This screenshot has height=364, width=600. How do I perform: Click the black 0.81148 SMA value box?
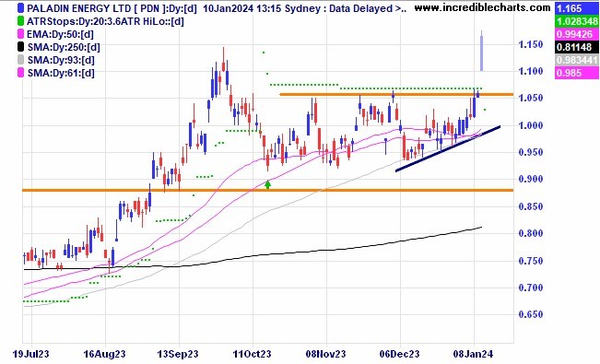click(577, 47)
